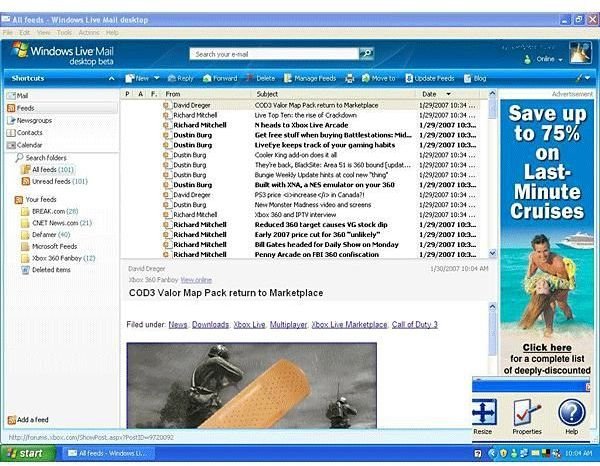The width and height of the screenshot is (600, 466).
Task: Select 'Cooler King add-on does it all' message
Action: (301, 155)
